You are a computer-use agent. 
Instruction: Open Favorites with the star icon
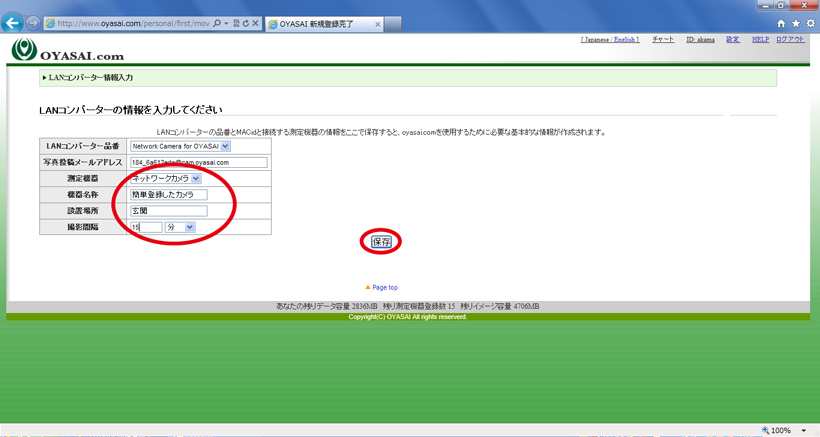click(796, 24)
